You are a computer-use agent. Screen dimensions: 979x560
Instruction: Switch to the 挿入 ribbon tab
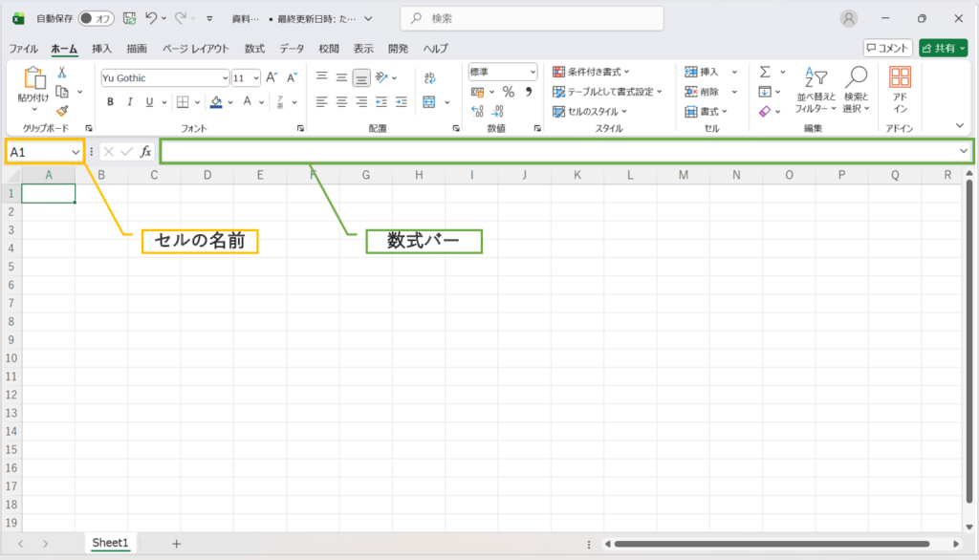point(101,49)
